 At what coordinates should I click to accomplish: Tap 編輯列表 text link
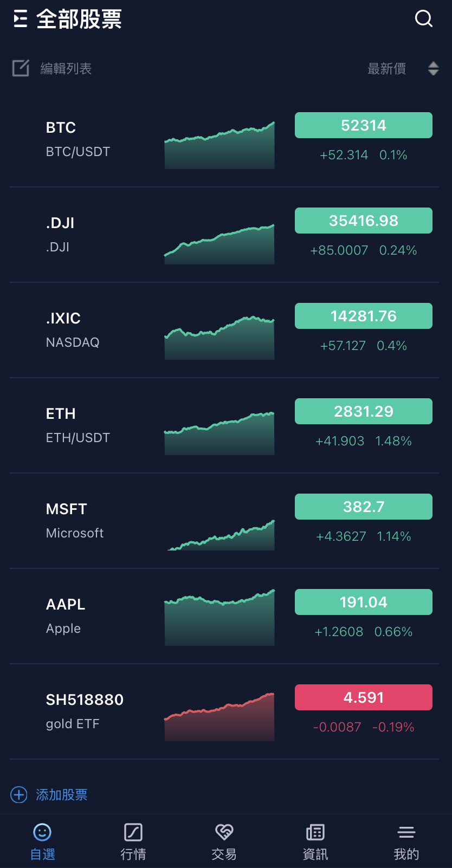pos(66,69)
